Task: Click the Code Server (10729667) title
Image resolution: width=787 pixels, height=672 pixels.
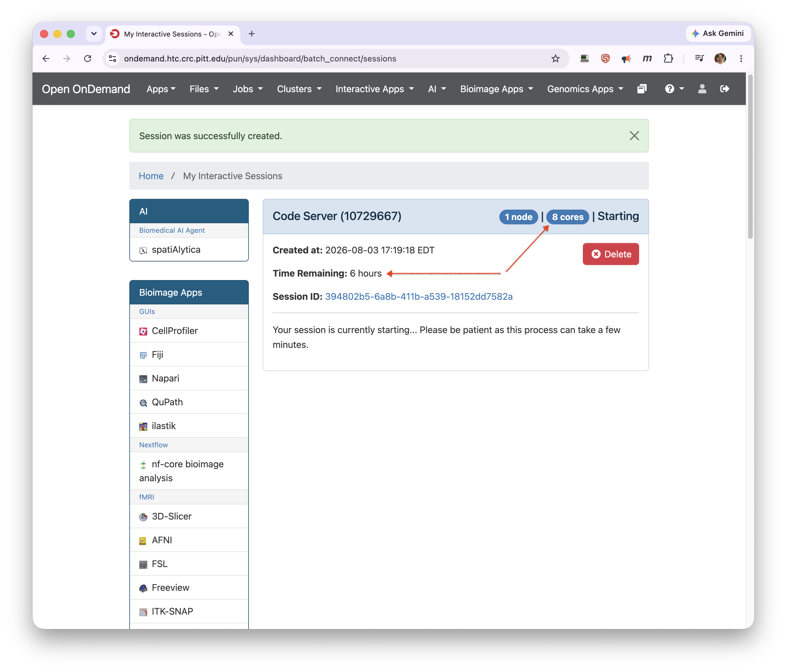Action: point(337,216)
